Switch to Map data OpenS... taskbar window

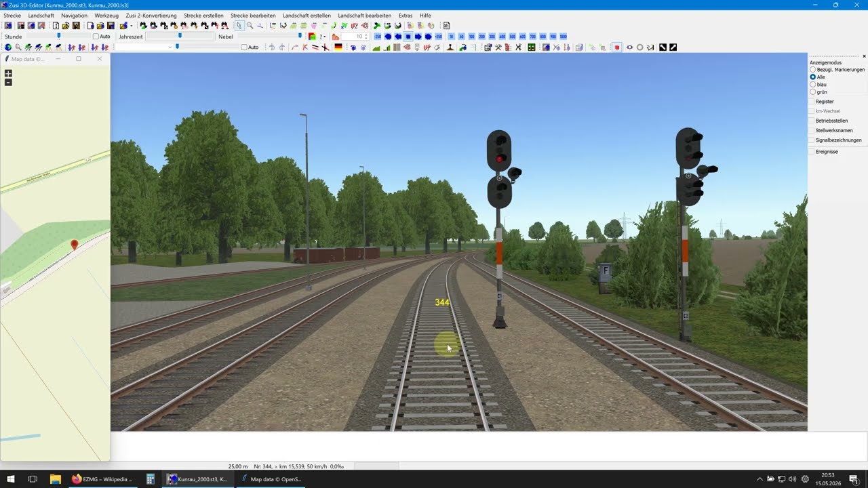coord(271,479)
